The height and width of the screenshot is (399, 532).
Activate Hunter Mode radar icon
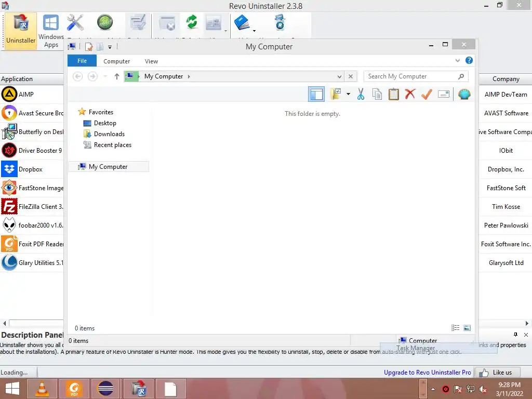point(105,23)
